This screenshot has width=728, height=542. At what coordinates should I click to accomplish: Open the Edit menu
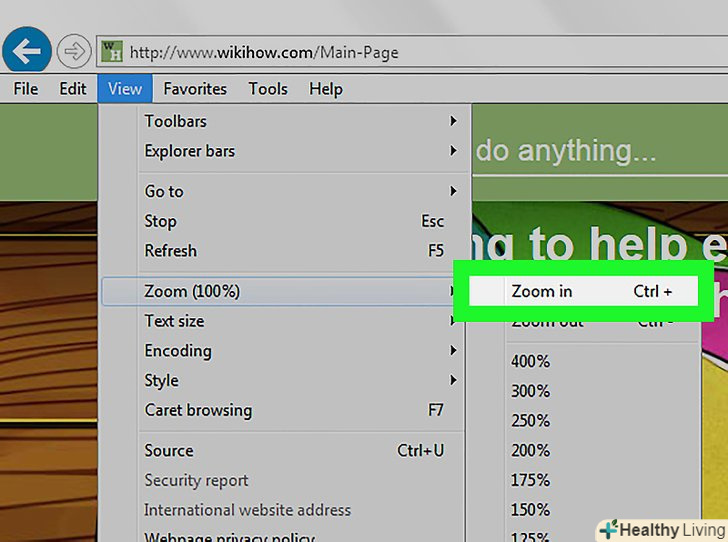[72, 89]
